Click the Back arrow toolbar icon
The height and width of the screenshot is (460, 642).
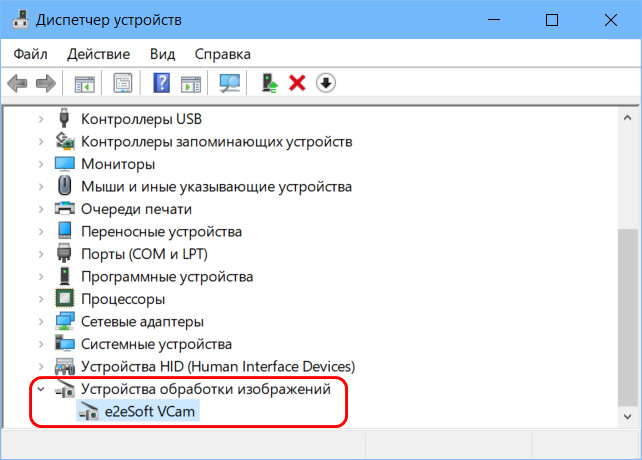18,83
